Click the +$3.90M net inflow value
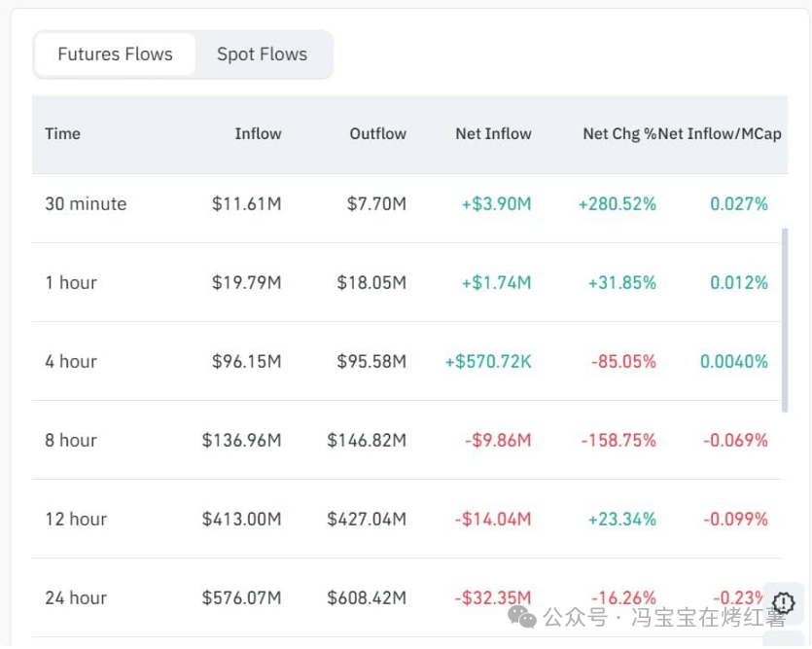812x649 pixels. (x=496, y=204)
